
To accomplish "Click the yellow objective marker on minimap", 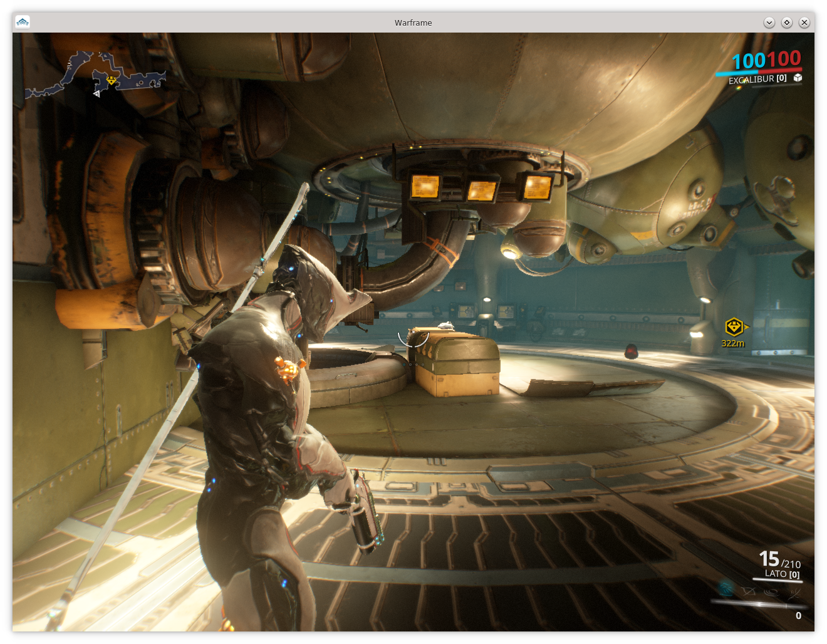I will tap(112, 80).
